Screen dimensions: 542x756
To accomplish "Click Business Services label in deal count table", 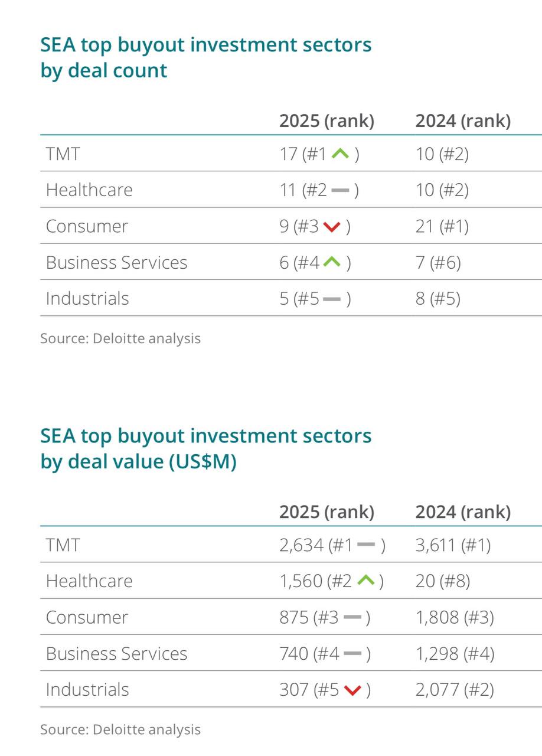I will click(x=116, y=263).
